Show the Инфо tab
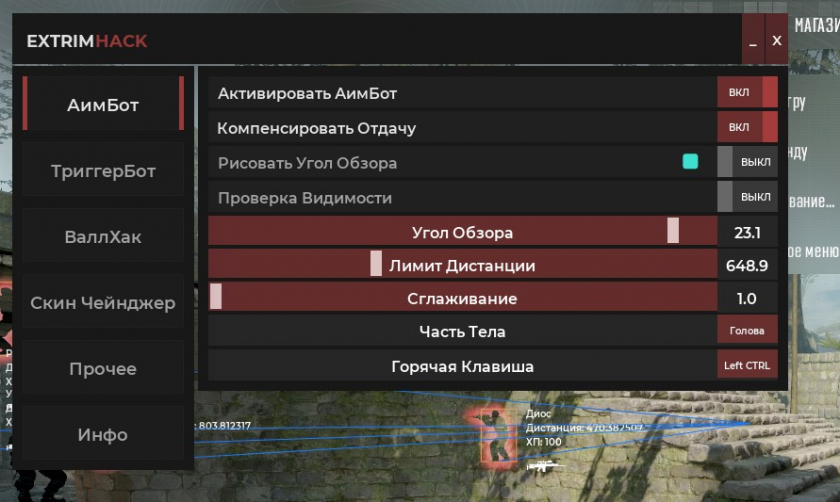The height and width of the screenshot is (502, 840). tap(103, 433)
